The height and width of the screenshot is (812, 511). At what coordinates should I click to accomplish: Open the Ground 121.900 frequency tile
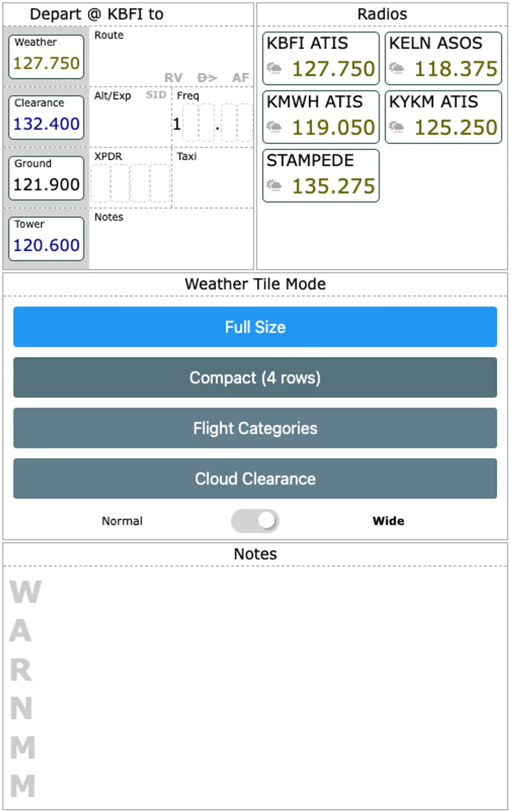(46, 178)
